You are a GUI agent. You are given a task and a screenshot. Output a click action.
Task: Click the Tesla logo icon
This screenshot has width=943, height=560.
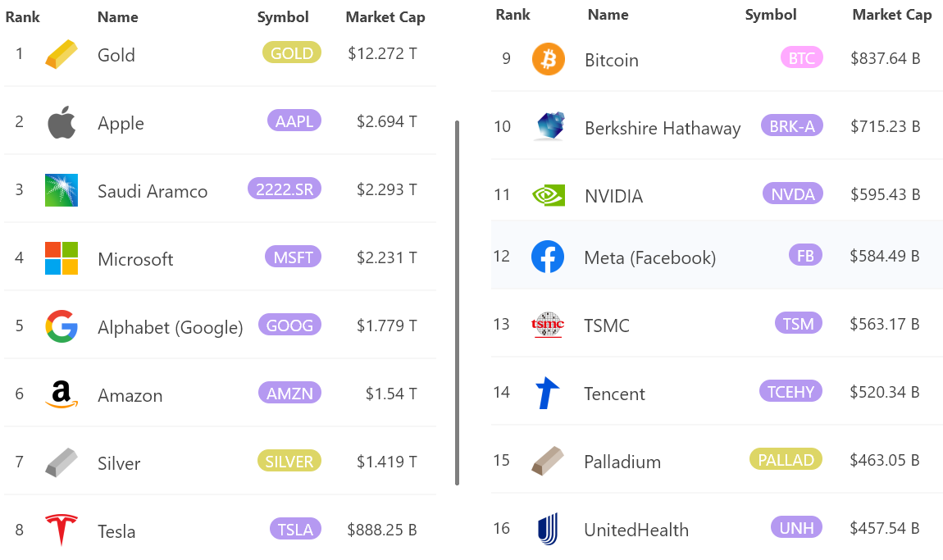(x=61, y=530)
